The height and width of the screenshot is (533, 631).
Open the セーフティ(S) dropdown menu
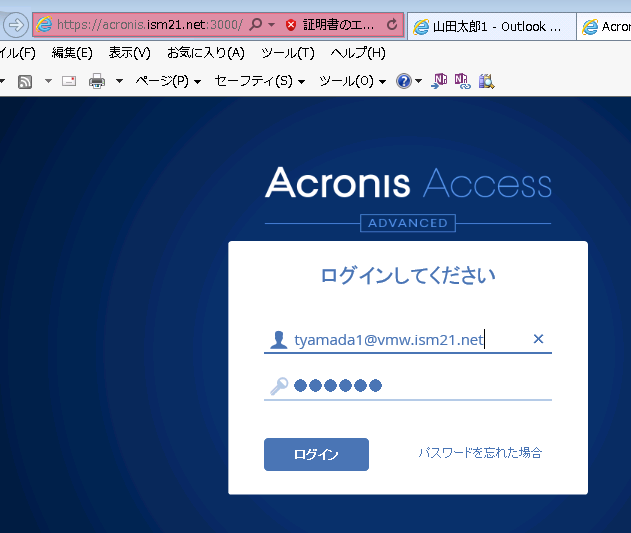click(259, 81)
